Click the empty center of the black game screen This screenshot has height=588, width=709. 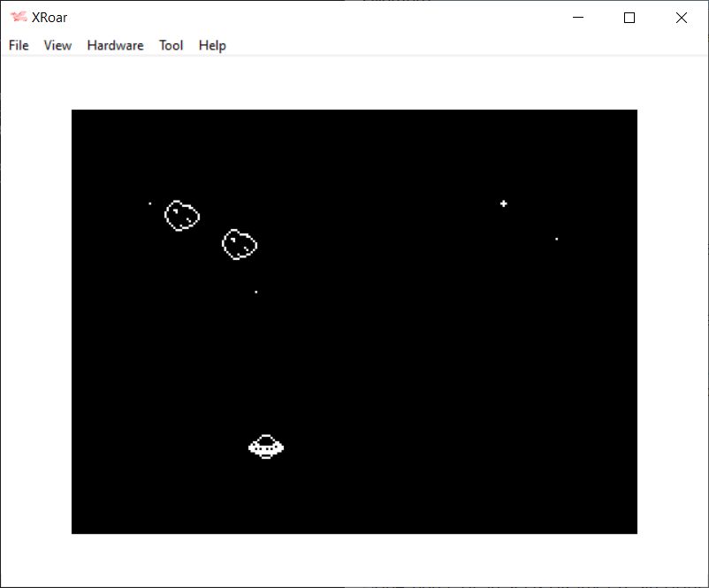coord(354,336)
